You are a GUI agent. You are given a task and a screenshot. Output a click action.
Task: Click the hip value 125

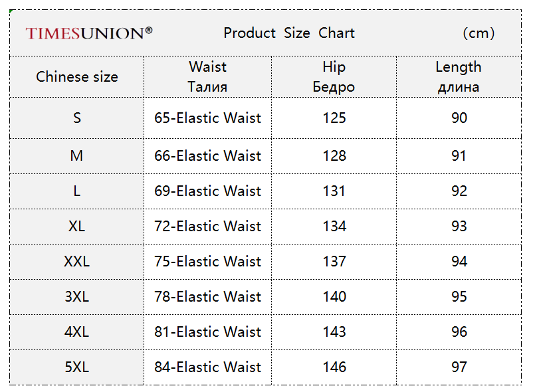point(334,118)
